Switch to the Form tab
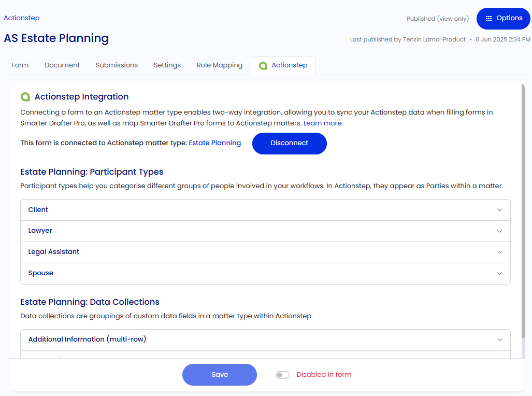 pos(20,65)
